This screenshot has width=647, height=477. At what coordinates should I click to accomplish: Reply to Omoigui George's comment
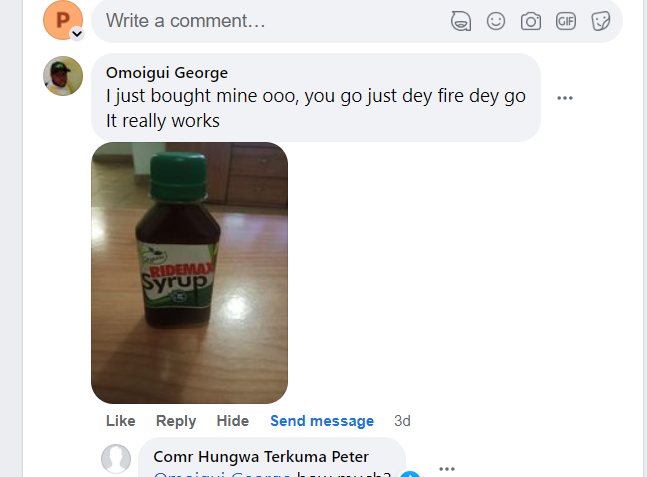coord(176,420)
